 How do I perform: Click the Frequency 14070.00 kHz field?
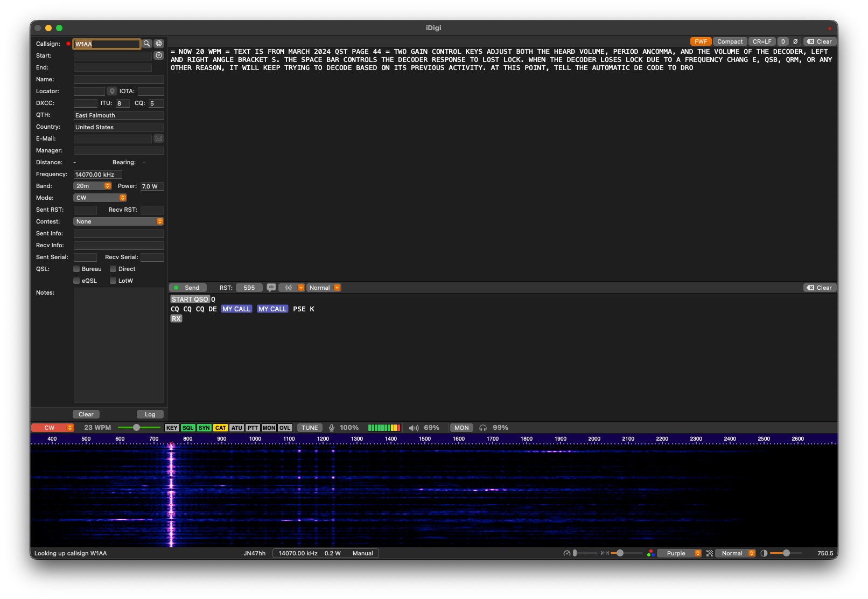97,175
